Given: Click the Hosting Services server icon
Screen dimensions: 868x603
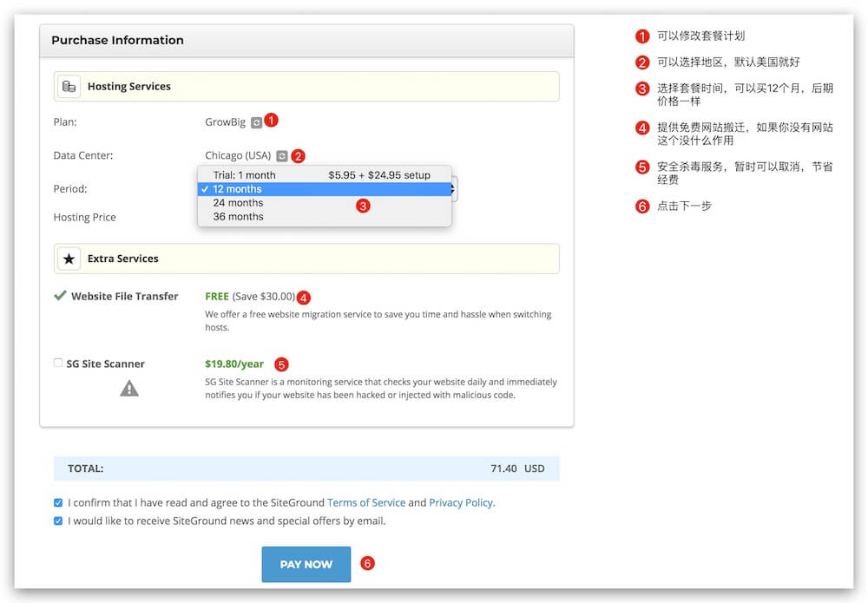Looking at the screenshot, I should (x=69, y=87).
